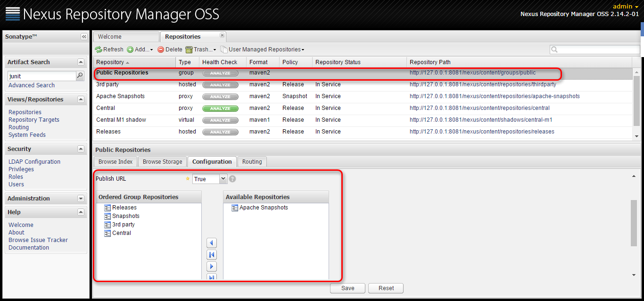Screen dimensions: 644x301
Task: Expand the Administration panel
Action: point(81,199)
